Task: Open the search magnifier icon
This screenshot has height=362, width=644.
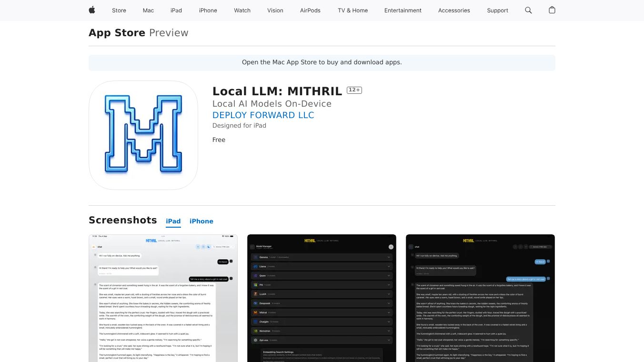Action: coord(528,10)
